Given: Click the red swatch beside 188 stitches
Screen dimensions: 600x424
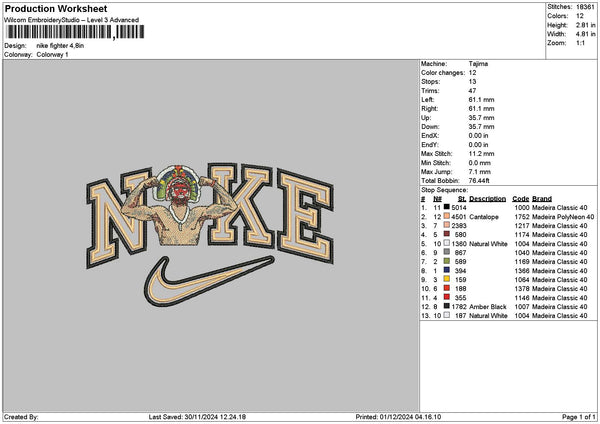Looking at the screenshot, I should click(447, 288).
